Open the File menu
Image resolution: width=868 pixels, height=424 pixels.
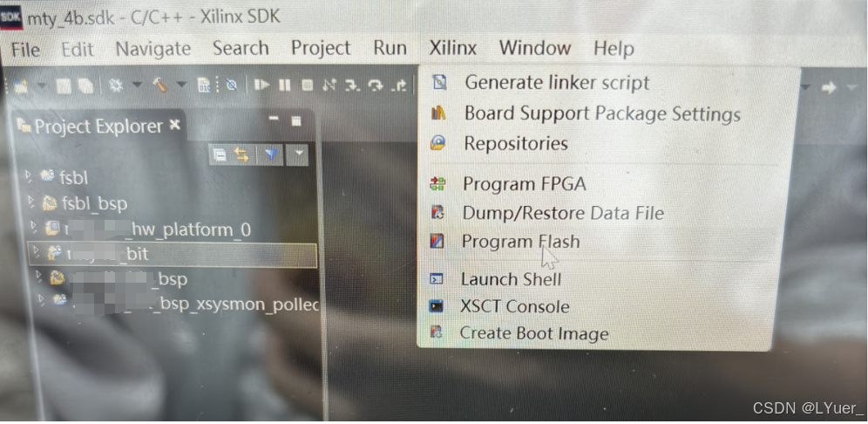(x=25, y=50)
